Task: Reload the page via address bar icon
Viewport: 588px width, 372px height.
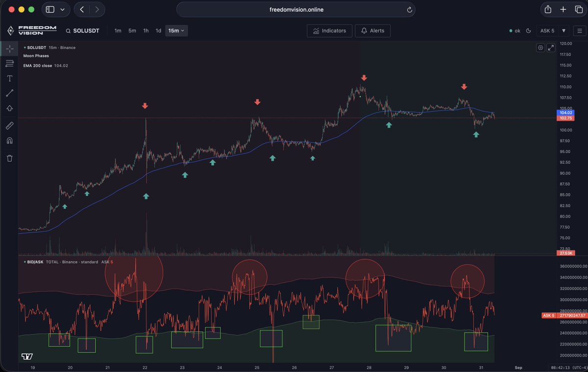Action: coord(409,9)
